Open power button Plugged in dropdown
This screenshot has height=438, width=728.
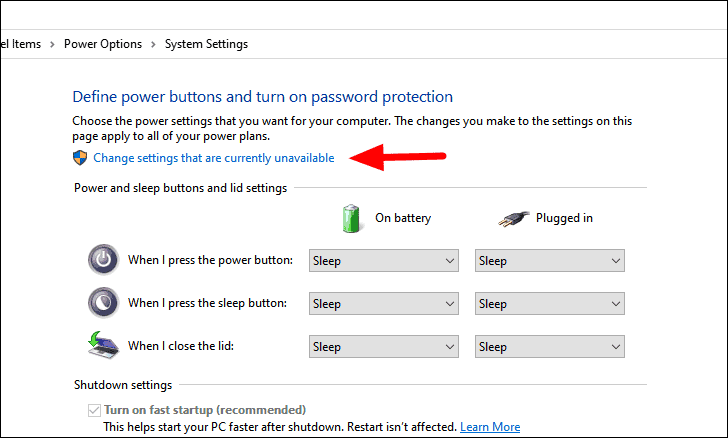pos(549,261)
